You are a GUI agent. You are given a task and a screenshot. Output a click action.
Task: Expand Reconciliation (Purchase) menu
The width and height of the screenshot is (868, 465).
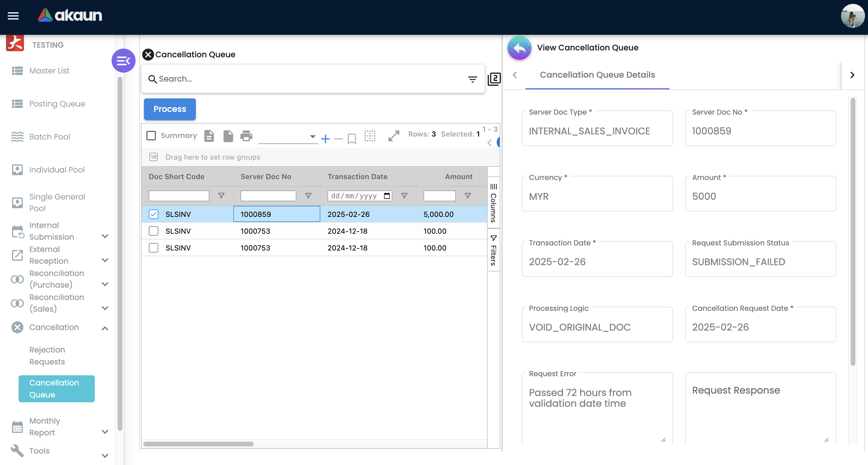[x=105, y=284]
